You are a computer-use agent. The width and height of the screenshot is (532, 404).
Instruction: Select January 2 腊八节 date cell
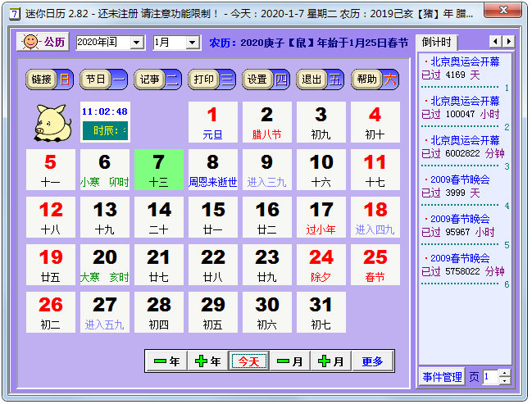(x=267, y=122)
